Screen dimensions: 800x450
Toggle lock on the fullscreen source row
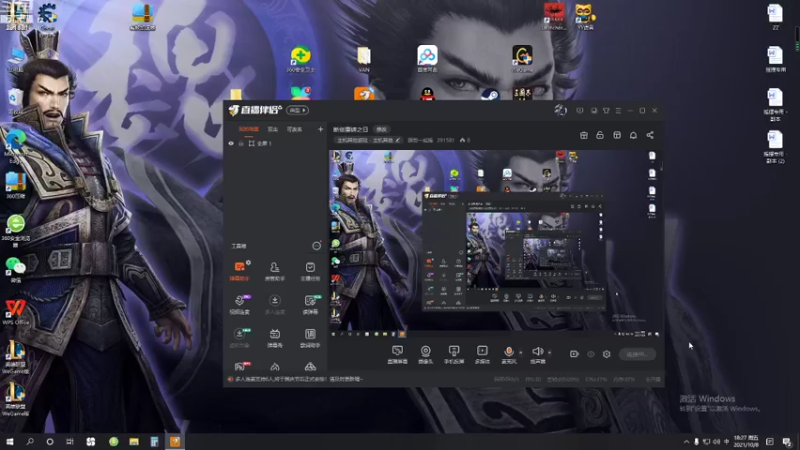click(241, 143)
